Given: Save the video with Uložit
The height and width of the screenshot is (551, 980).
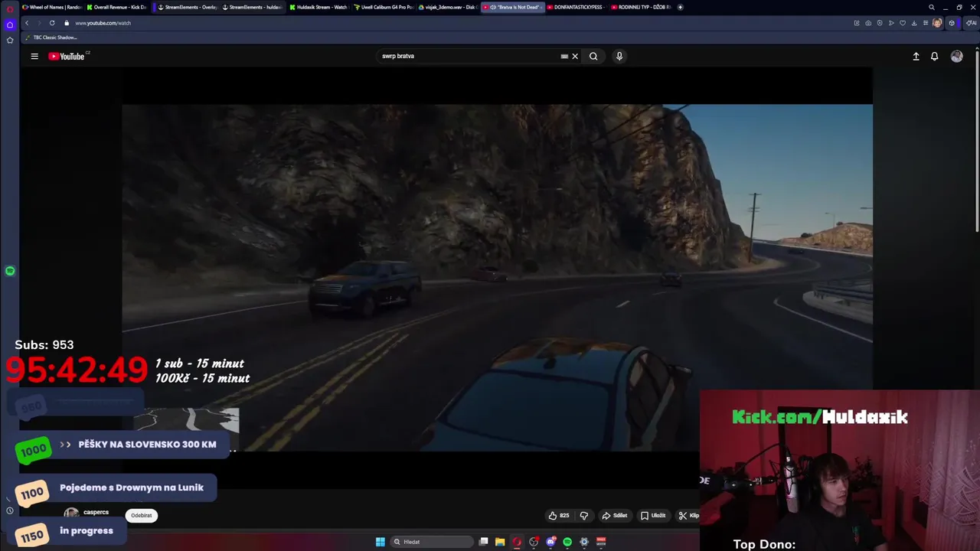Looking at the screenshot, I should point(653,516).
